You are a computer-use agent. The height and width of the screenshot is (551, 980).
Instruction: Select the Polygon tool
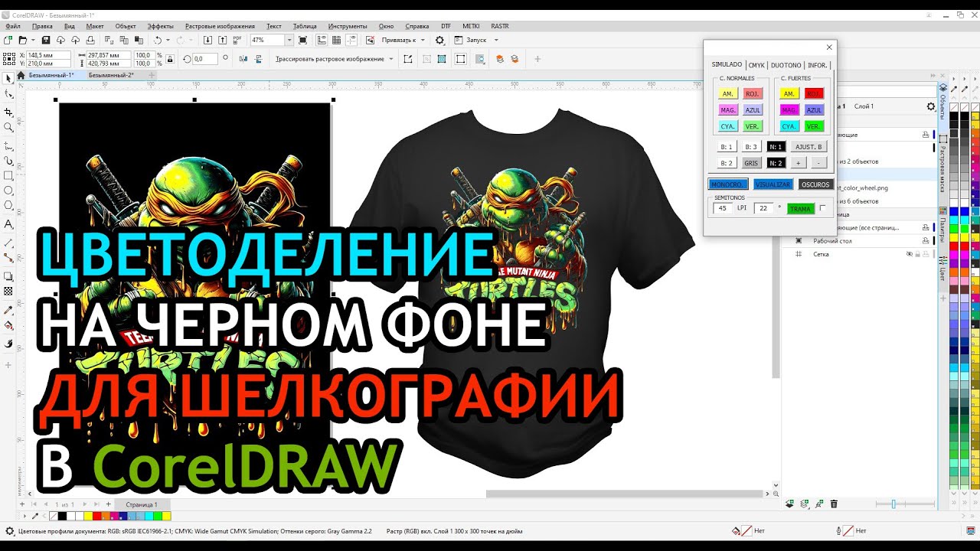(x=8, y=205)
